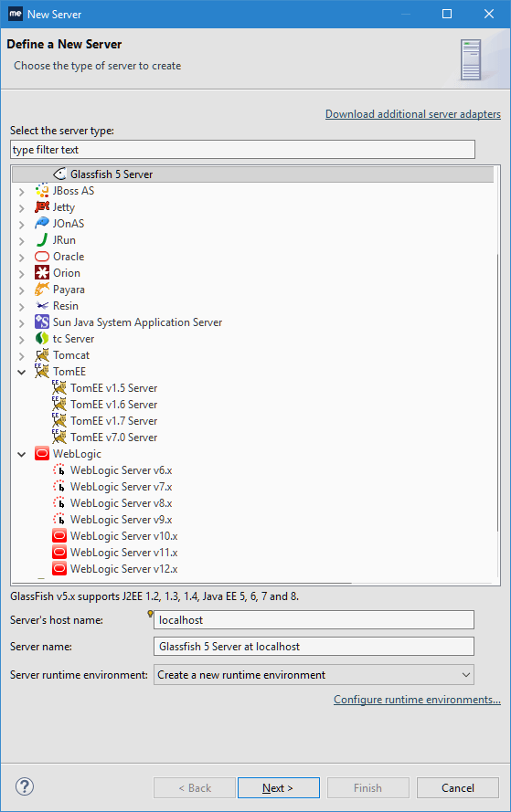
Task: Open help via the question mark icon
Action: point(25,786)
